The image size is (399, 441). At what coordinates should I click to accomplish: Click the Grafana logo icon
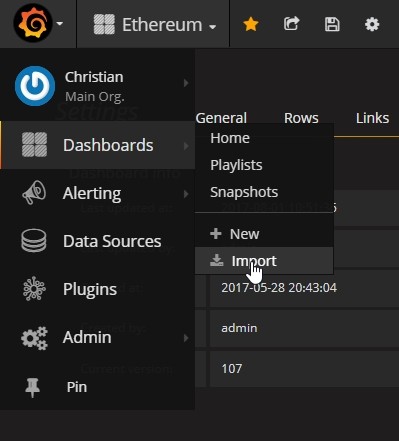[x=33, y=23]
